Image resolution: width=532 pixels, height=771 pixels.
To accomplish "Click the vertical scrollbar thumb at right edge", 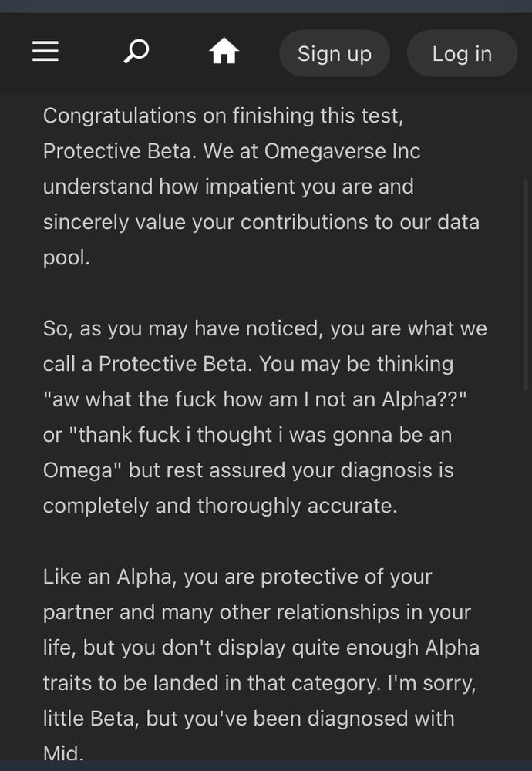I will [526, 285].
